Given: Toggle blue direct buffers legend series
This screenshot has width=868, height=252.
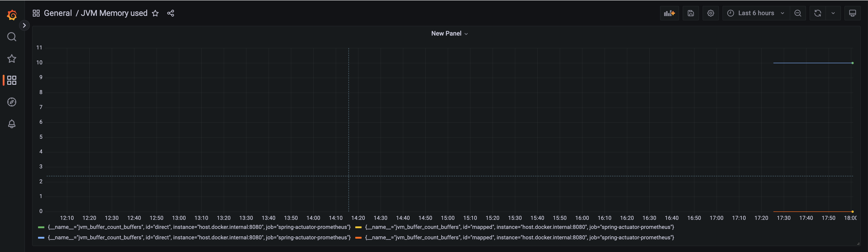Looking at the screenshot, I should click(x=199, y=237).
